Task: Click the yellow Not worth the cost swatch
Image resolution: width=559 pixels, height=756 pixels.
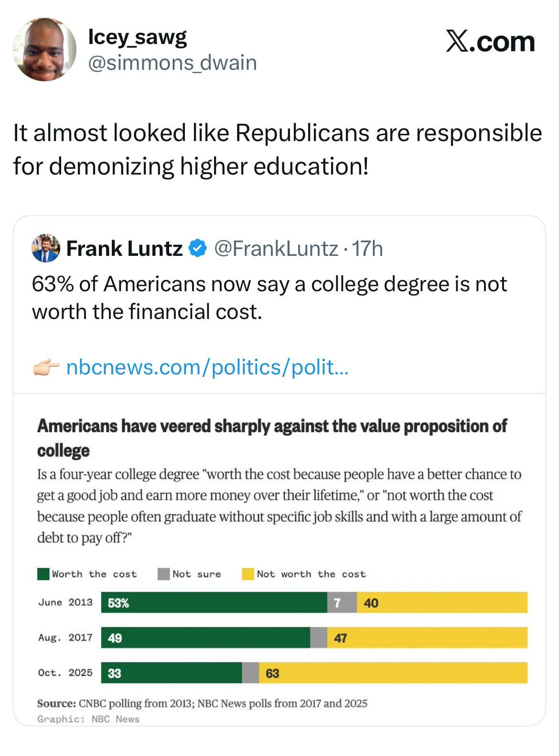Action: pos(248,574)
